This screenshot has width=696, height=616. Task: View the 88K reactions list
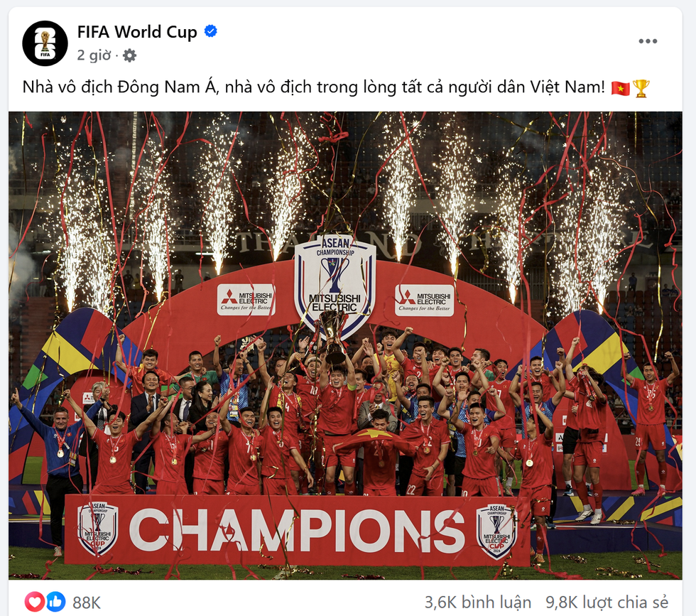click(x=87, y=603)
